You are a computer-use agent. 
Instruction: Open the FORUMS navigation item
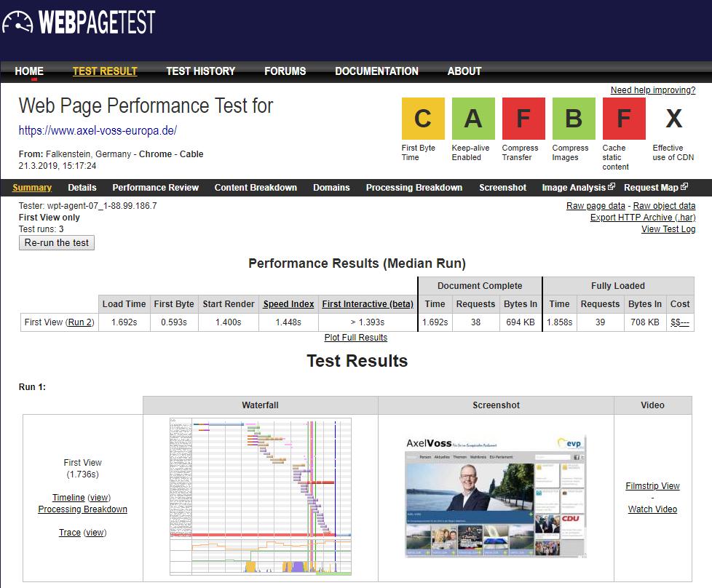(285, 71)
